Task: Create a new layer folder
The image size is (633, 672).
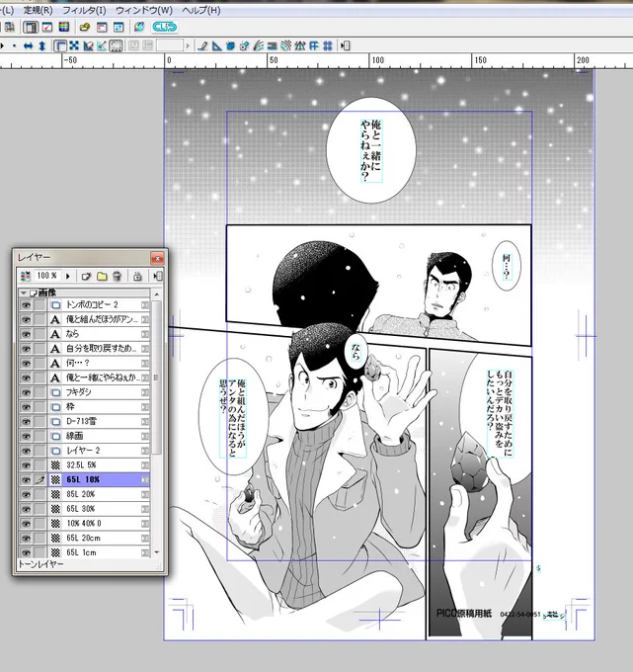Action: tap(102, 276)
